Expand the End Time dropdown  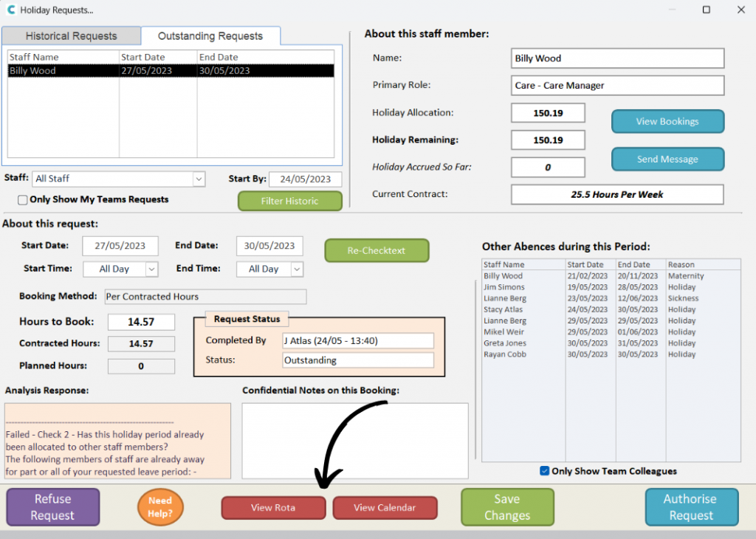click(298, 269)
